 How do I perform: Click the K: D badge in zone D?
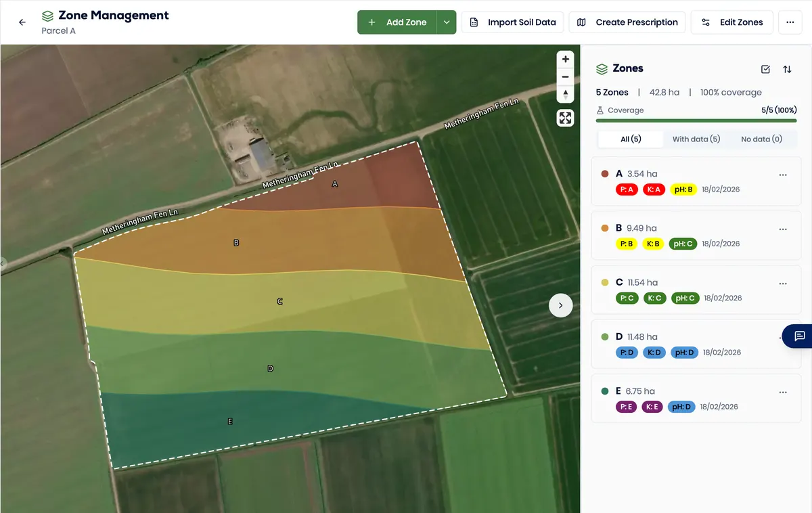pos(655,353)
